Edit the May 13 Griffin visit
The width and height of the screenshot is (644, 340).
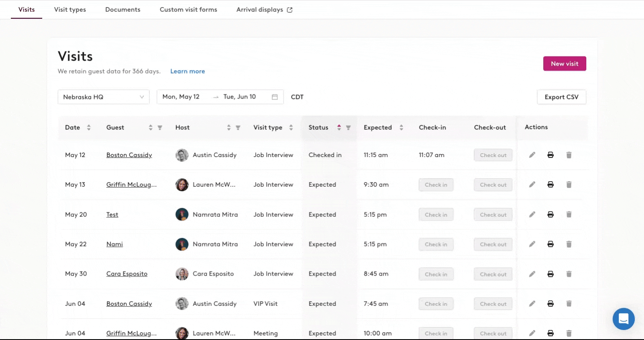[x=532, y=185]
